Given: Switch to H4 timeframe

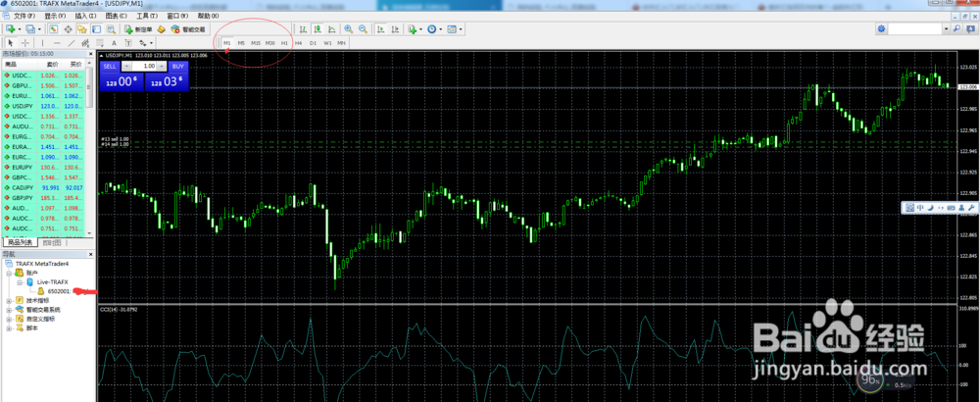Looking at the screenshot, I should point(298,43).
